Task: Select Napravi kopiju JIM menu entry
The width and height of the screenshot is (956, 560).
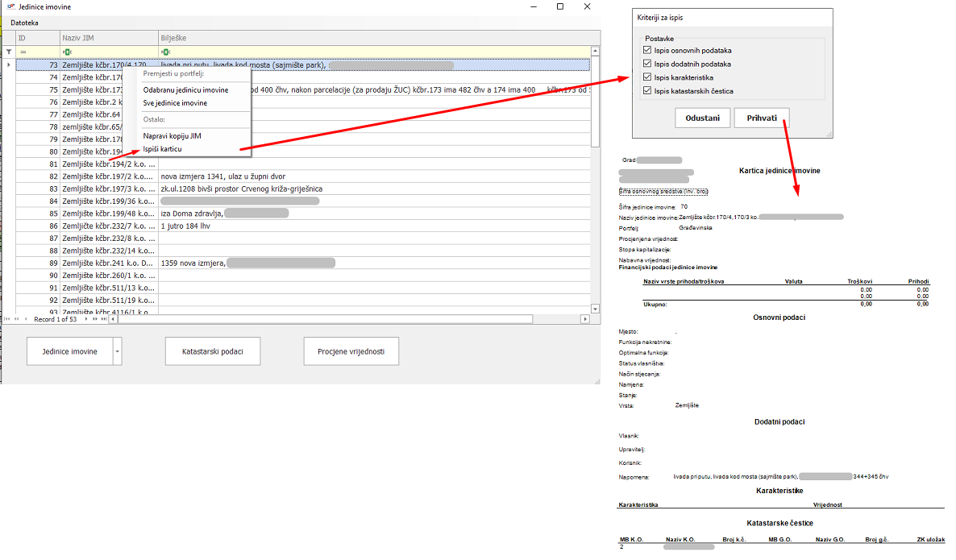Action: point(172,136)
